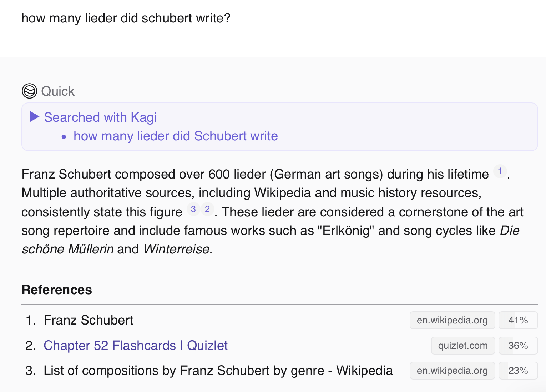Click the en.wikipedia.org badge for Franz Schubert
The image size is (546, 392).
point(452,320)
